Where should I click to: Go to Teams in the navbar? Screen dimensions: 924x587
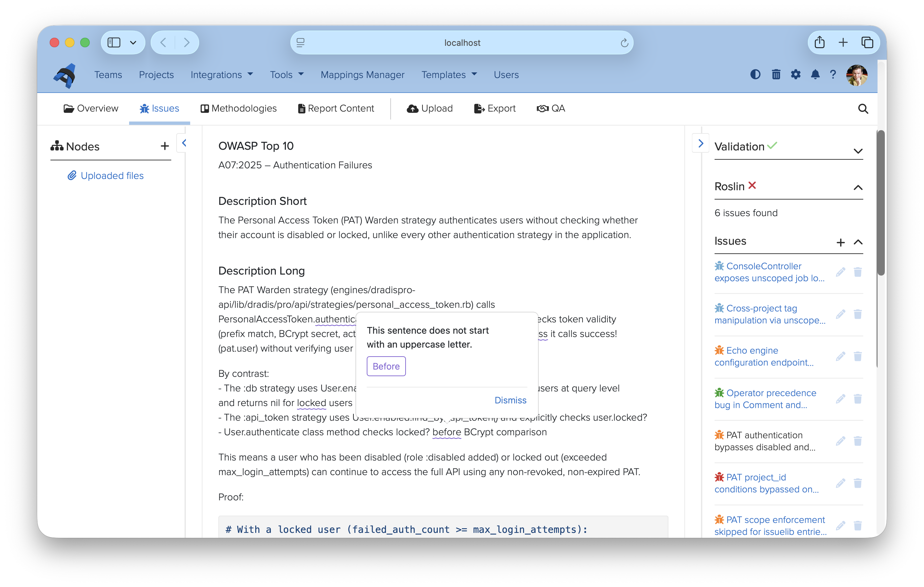pyautogui.click(x=108, y=74)
